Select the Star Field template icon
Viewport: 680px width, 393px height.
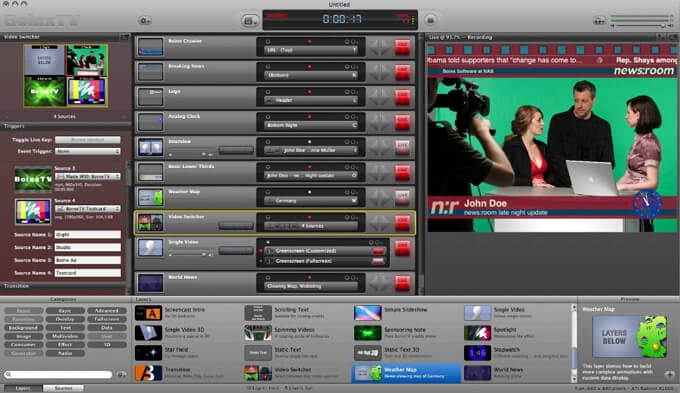[148, 353]
